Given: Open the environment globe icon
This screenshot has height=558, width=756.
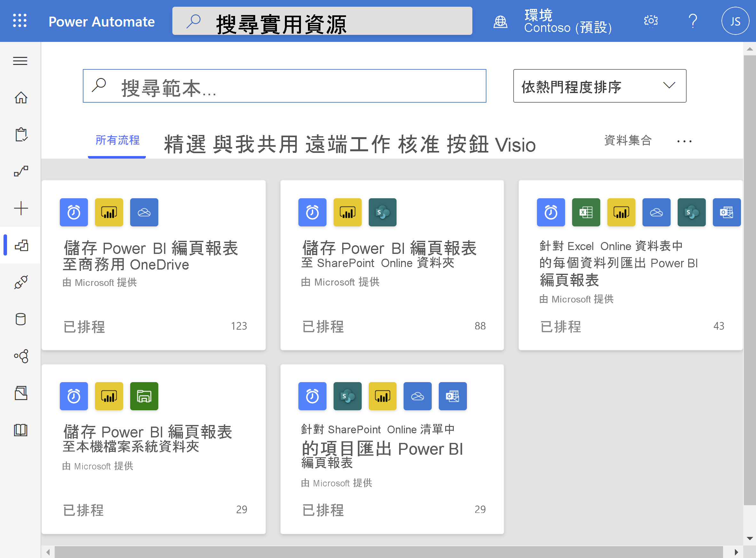Looking at the screenshot, I should 500,21.
